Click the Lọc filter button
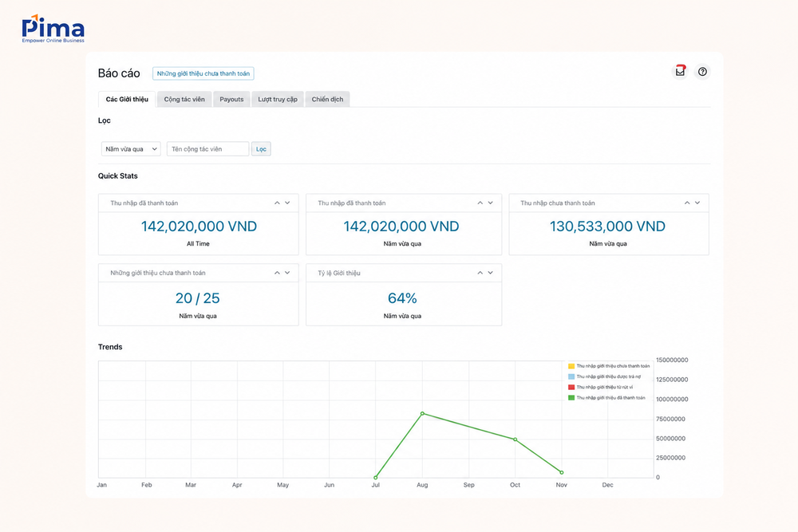 pos(261,149)
